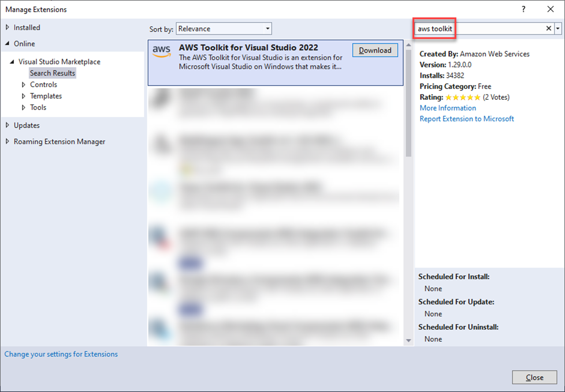Click the five-star rating display
565x392 pixels.
pos(463,97)
